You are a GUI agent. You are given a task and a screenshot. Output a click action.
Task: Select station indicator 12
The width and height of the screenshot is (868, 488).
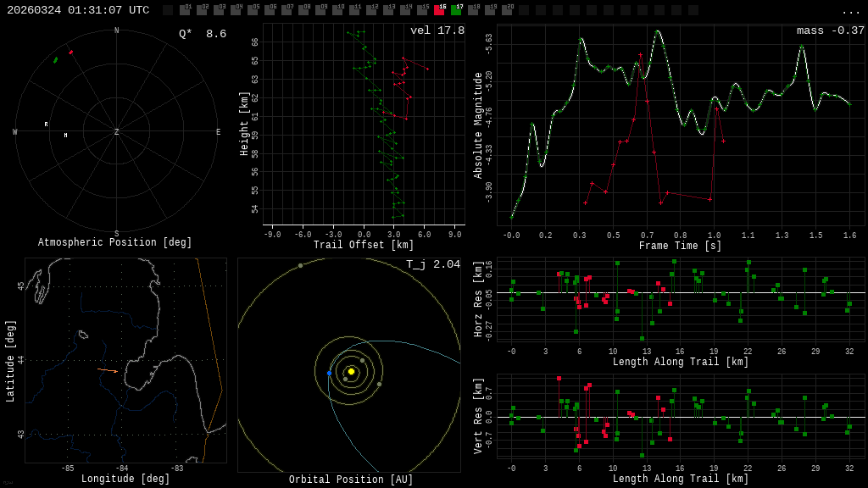(371, 9)
